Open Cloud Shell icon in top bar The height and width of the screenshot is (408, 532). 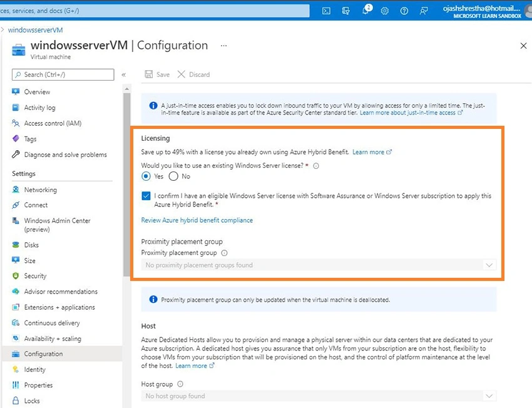point(326,11)
